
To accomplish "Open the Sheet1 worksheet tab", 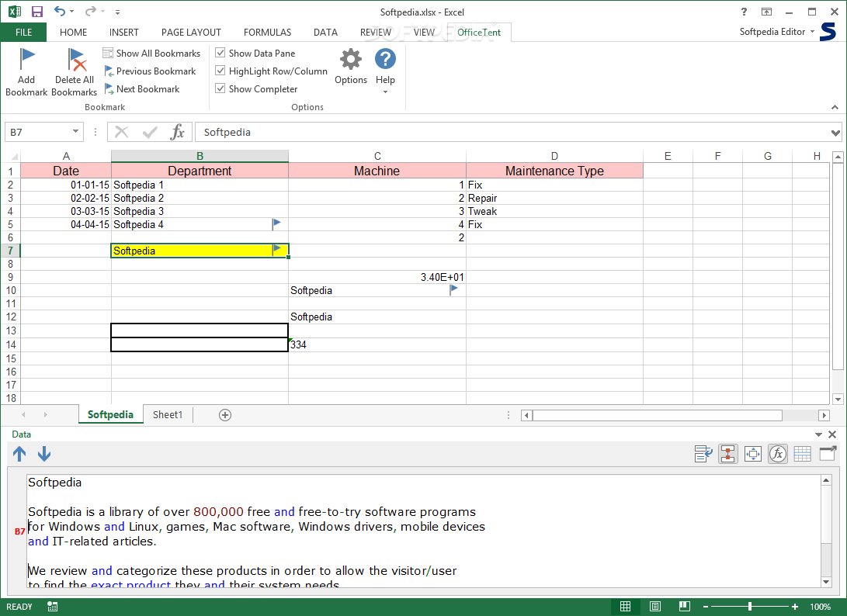I will [168, 414].
